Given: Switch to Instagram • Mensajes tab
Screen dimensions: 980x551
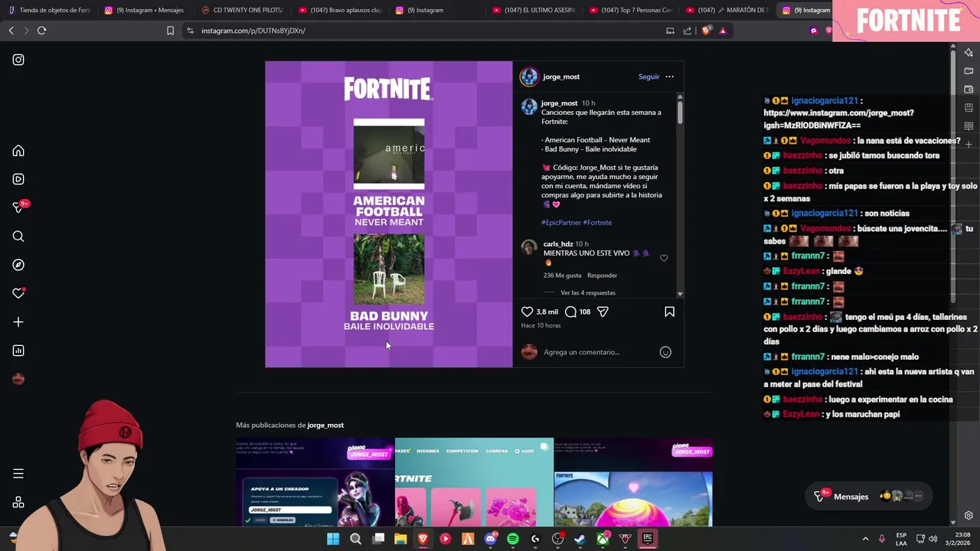Looking at the screenshot, I should pos(144,10).
